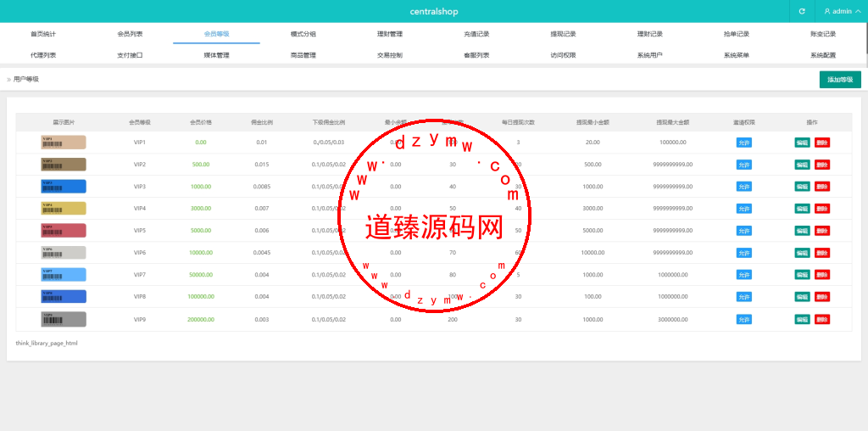Go to the 会员列表 menu
The image size is (868, 431).
(x=130, y=34)
